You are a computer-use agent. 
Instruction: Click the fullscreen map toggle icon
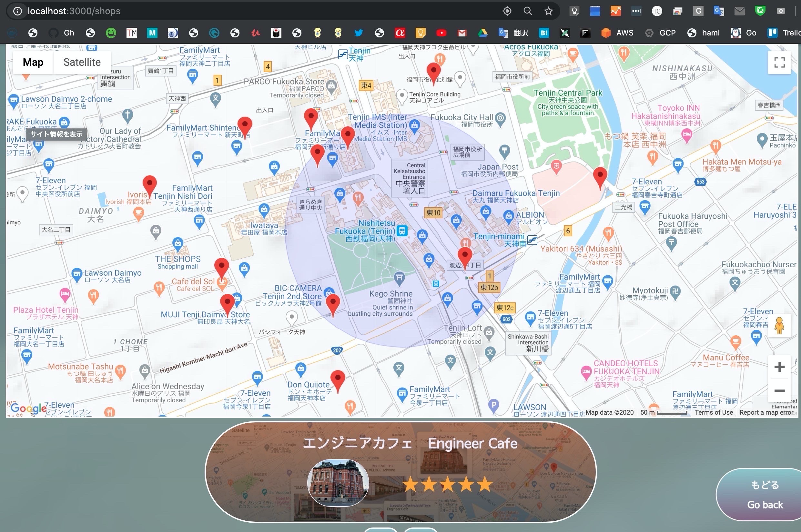[779, 63]
